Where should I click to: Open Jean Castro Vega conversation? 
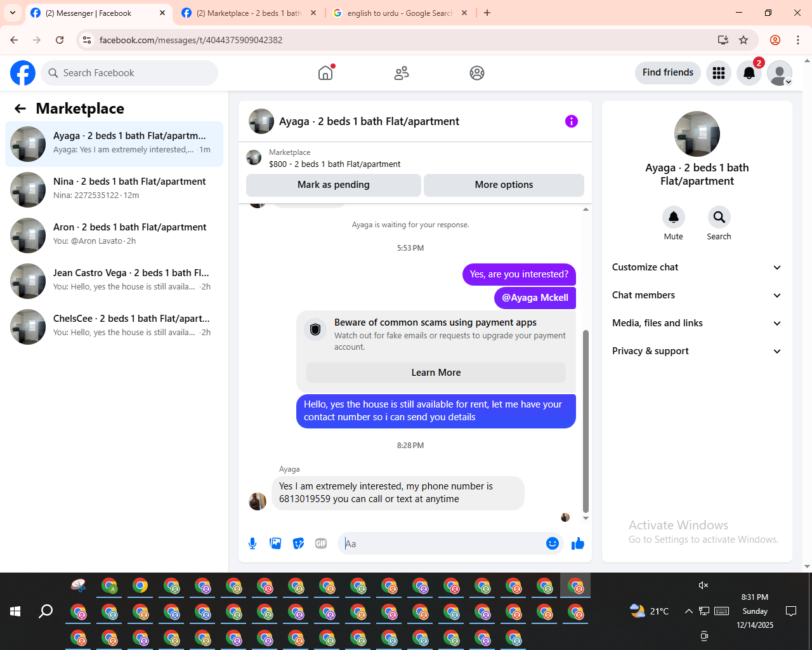point(114,281)
